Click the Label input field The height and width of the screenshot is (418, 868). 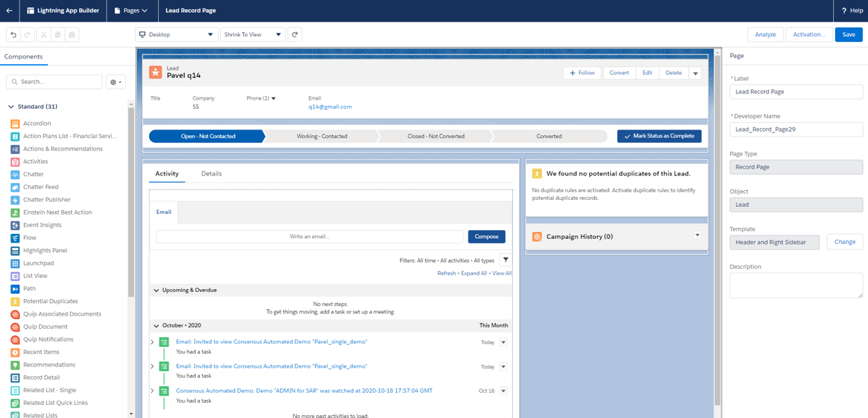click(796, 91)
